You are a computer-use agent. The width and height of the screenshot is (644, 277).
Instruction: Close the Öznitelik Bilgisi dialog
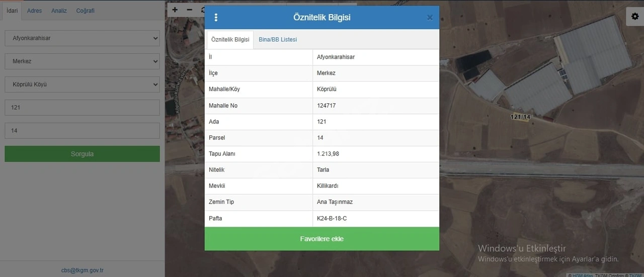(x=430, y=18)
